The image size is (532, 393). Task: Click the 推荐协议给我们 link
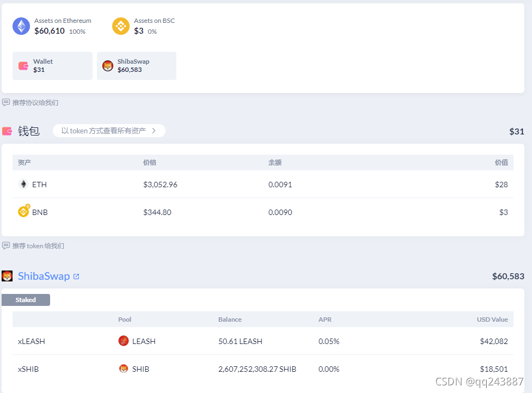click(35, 102)
